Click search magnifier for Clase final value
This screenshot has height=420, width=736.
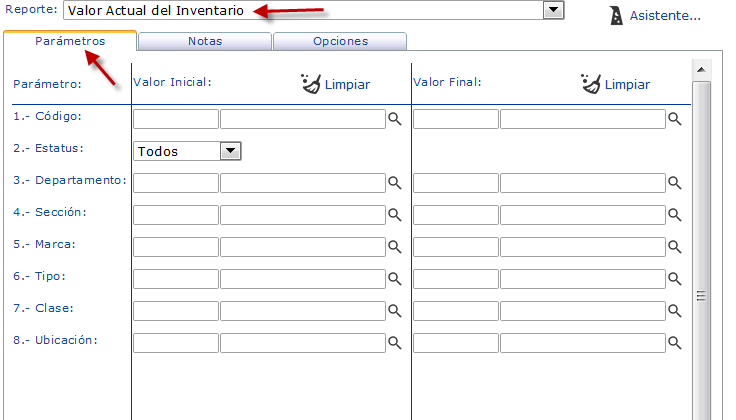pyautogui.click(x=675, y=311)
